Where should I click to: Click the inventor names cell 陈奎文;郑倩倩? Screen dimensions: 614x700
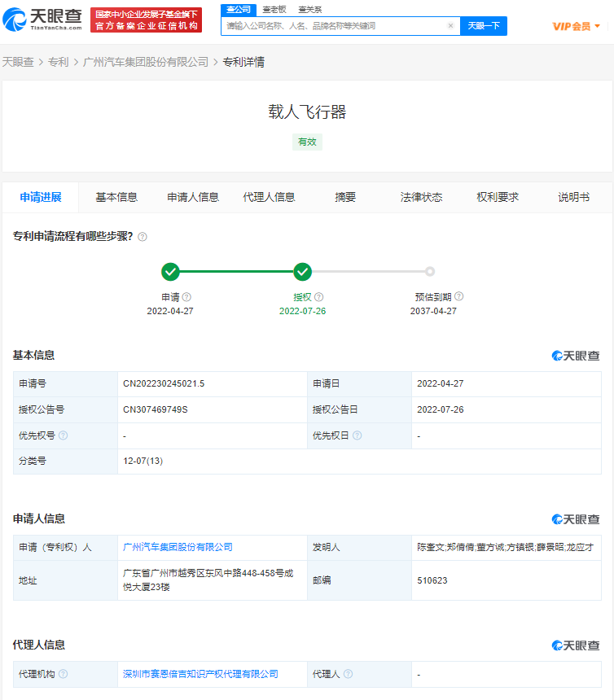click(x=505, y=547)
